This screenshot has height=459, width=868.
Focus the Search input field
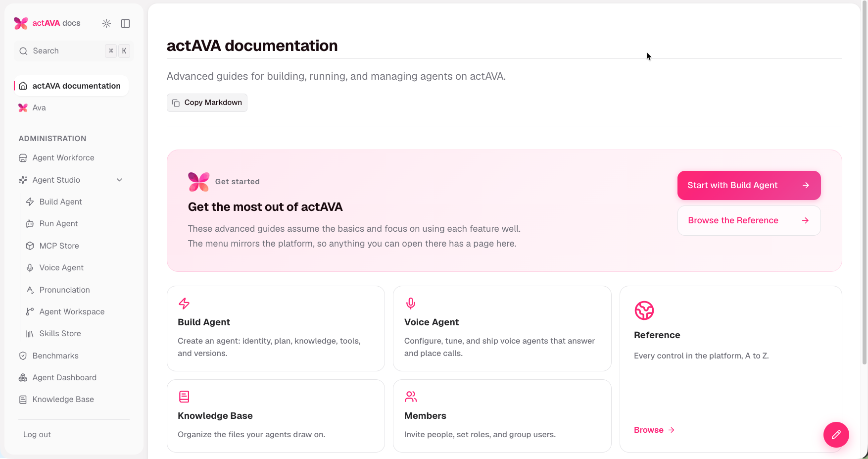(x=74, y=51)
